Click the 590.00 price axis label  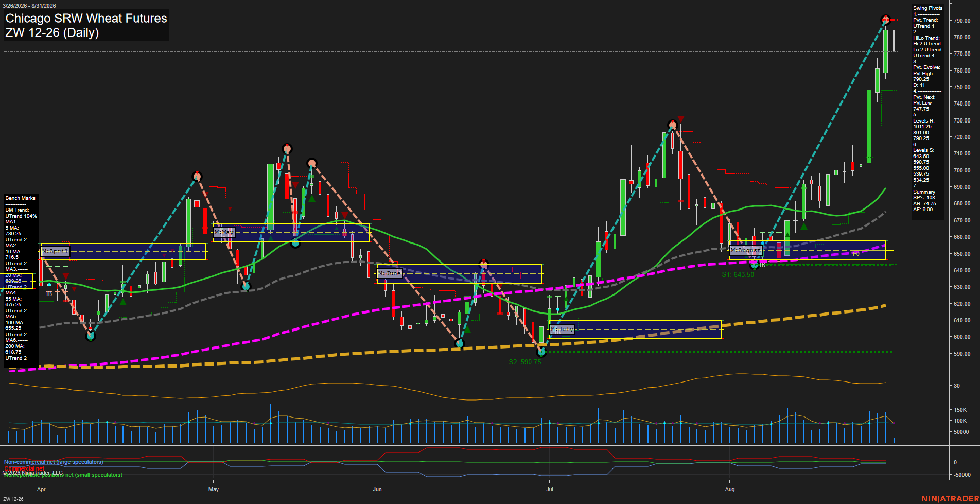click(x=962, y=354)
